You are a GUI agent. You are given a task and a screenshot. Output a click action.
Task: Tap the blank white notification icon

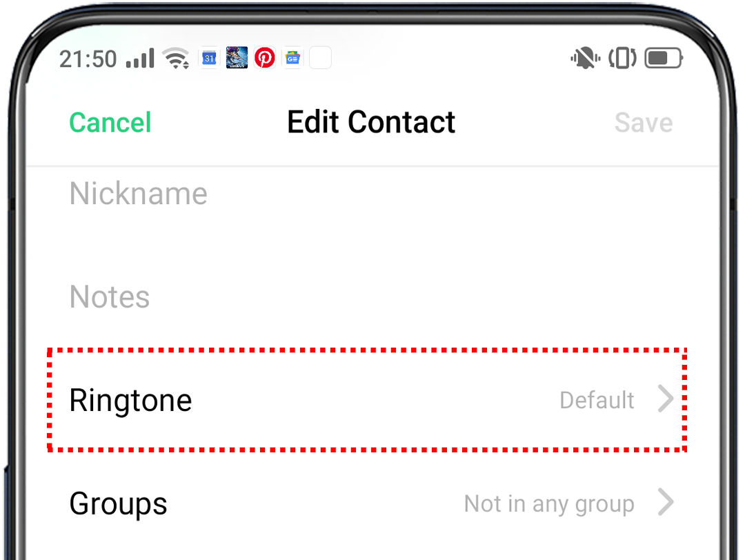tap(320, 59)
